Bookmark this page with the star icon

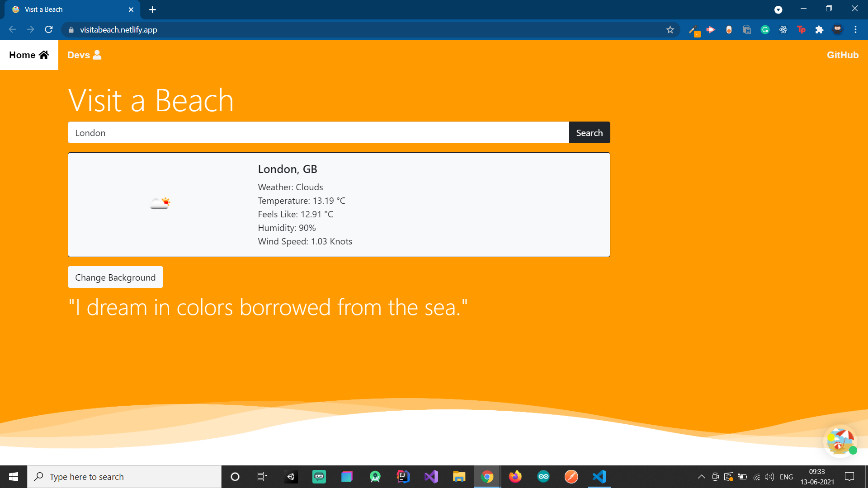[x=670, y=30]
